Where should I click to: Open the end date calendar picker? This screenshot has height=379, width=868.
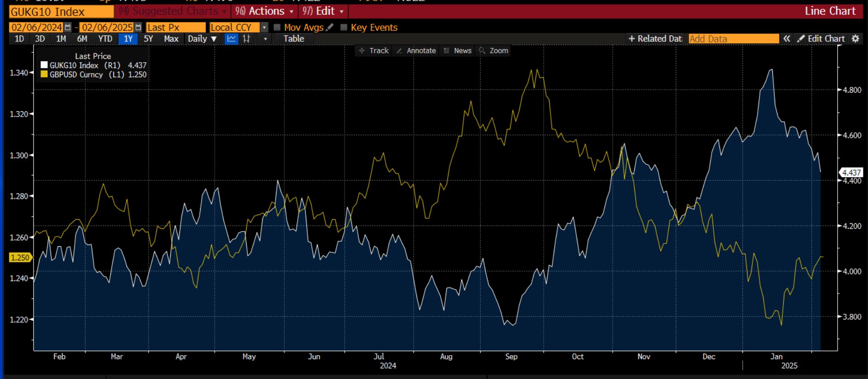click(138, 28)
